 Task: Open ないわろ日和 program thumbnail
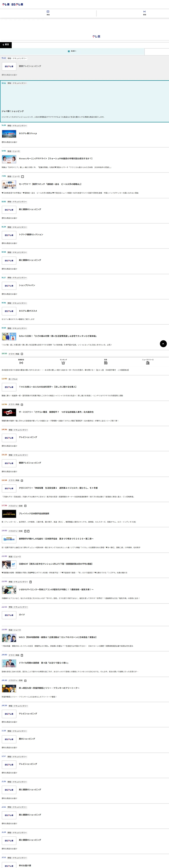9,336
